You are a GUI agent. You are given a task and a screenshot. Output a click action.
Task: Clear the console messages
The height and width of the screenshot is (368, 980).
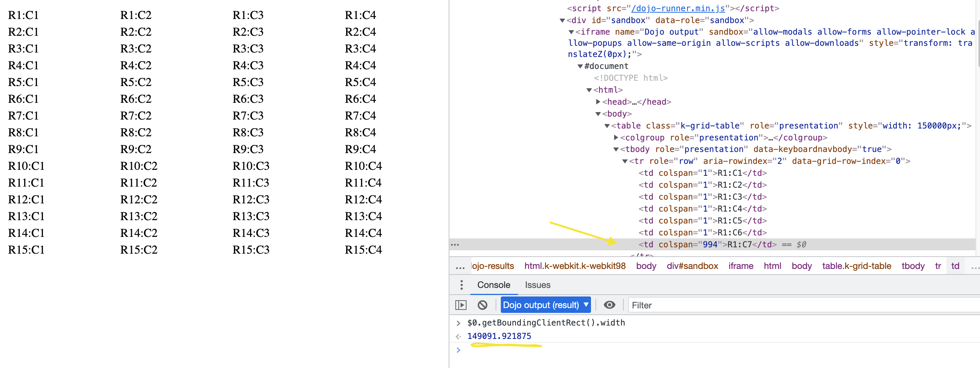483,305
